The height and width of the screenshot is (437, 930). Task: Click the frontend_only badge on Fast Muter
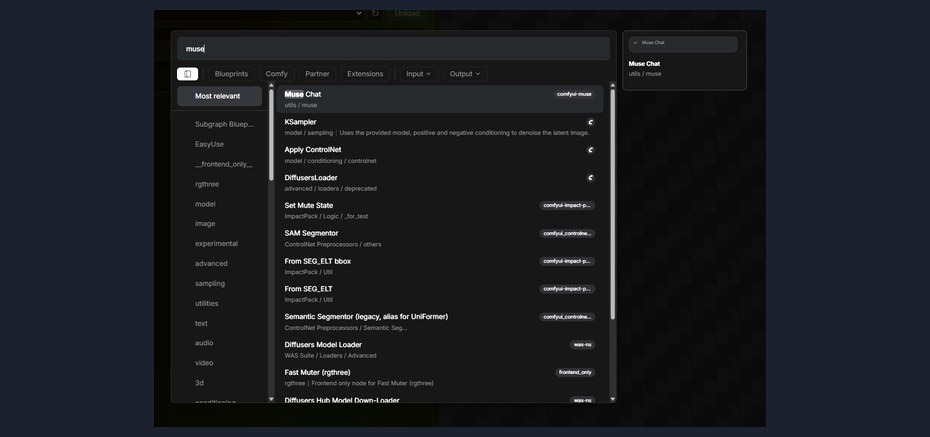click(575, 372)
